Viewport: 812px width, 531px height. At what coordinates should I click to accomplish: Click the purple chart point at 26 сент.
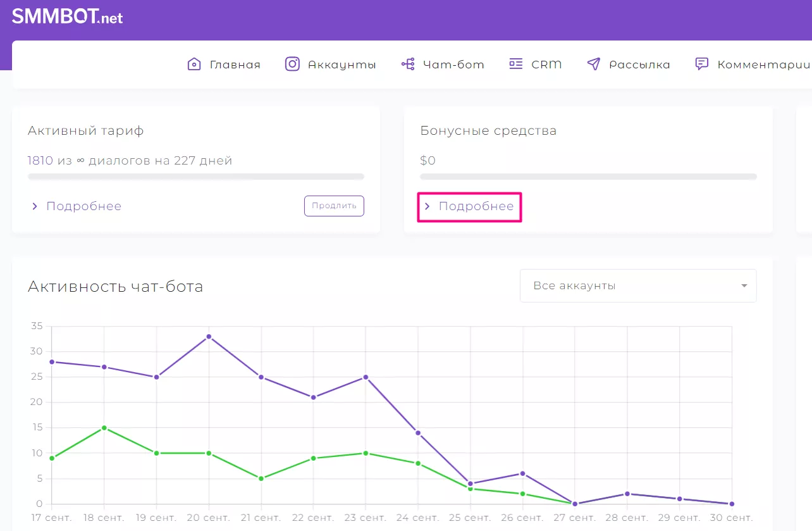(x=522, y=473)
